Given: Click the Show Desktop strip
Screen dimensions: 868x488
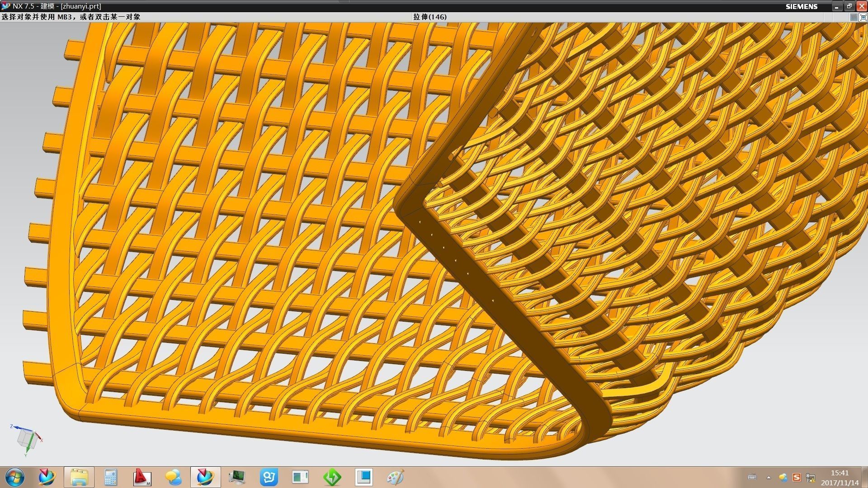Looking at the screenshot, I should 865,478.
